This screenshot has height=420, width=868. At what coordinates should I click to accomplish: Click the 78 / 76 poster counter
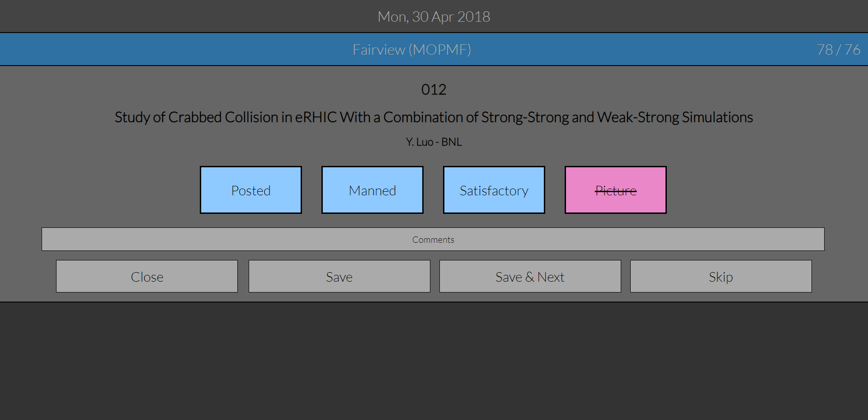(838, 49)
